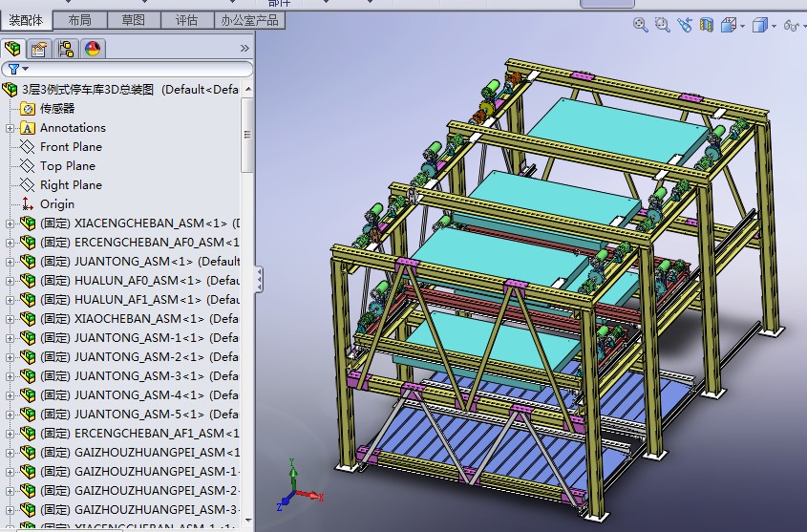Open the 评估 tab

(x=186, y=20)
